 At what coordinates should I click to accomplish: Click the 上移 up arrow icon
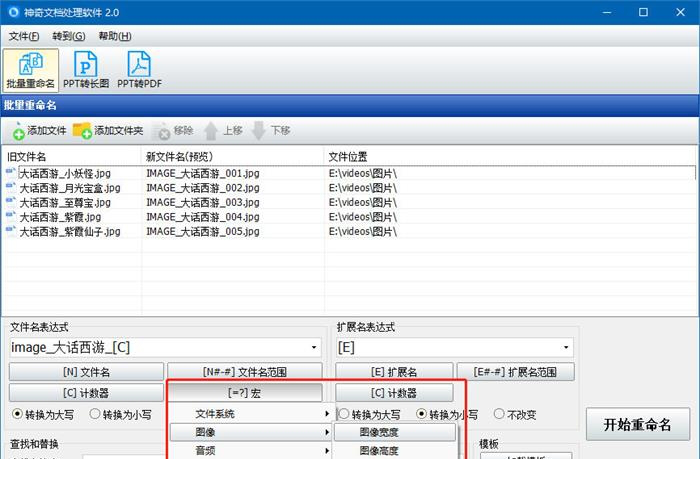pos(211,131)
